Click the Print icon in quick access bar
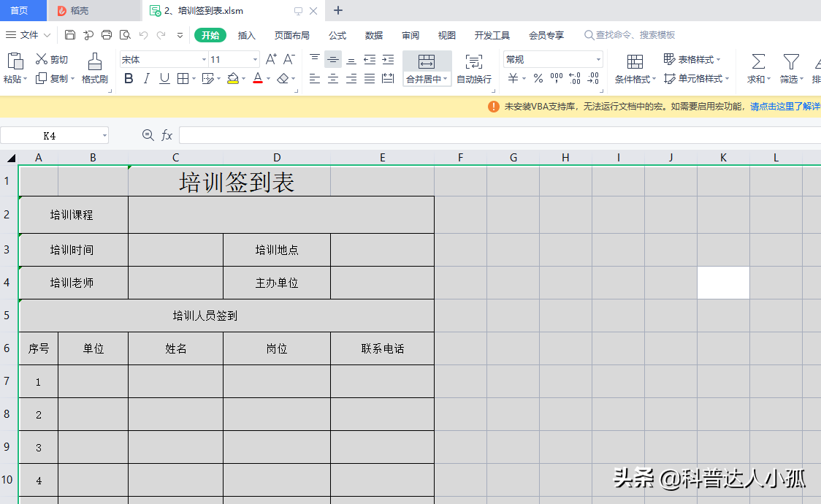821x504 pixels. pos(107,35)
